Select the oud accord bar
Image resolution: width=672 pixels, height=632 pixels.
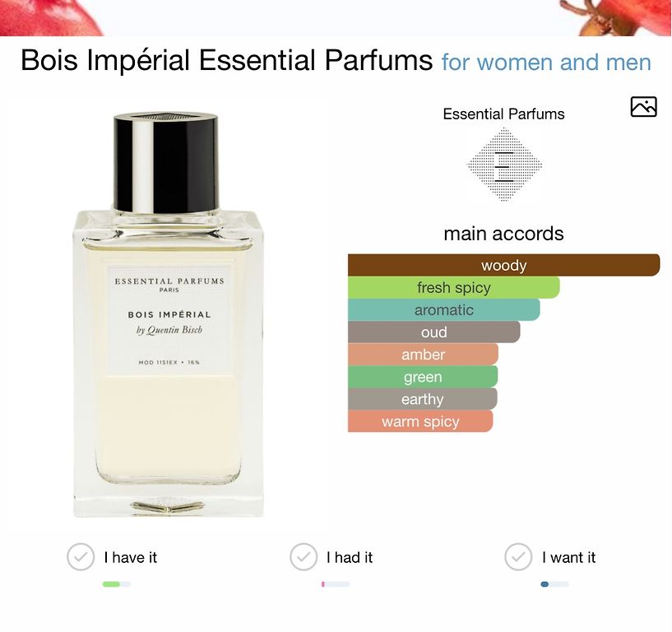(433, 332)
